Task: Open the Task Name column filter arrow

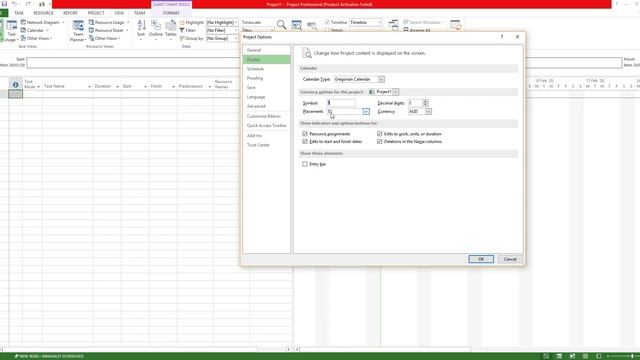Action: (89, 87)
